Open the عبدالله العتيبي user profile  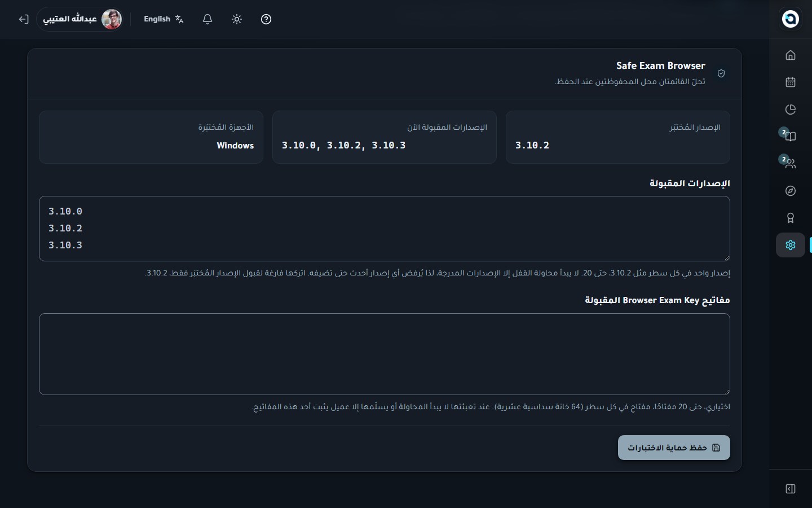tap(80, 19)
